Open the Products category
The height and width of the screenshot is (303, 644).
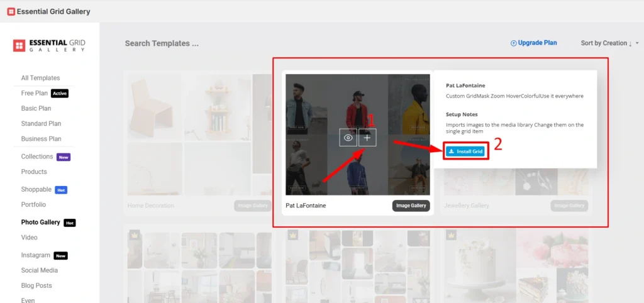[x=34, y=172]
